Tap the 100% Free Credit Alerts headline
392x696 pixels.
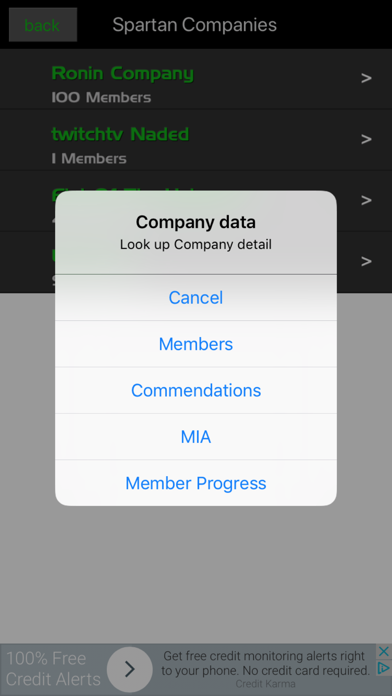(x=53, y=668)
